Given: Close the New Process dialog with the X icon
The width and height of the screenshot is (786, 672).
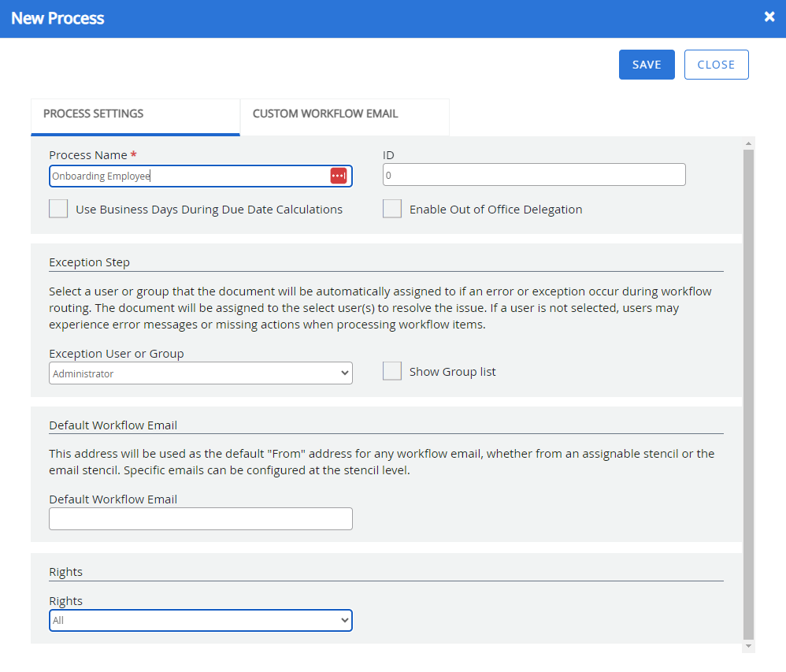Looking at the screenshot, I should pos(769,17).
